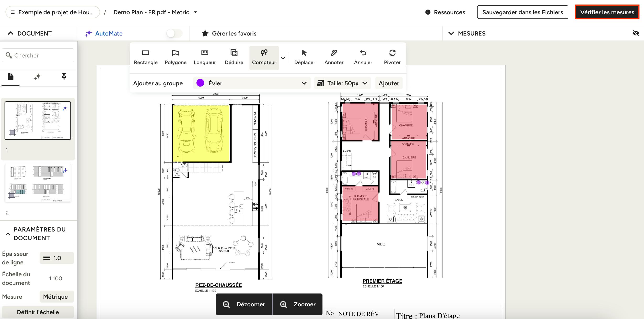This screenshot has width=644, height=319.
Task: Click the Ajouter button
Action: coord(389,83)
